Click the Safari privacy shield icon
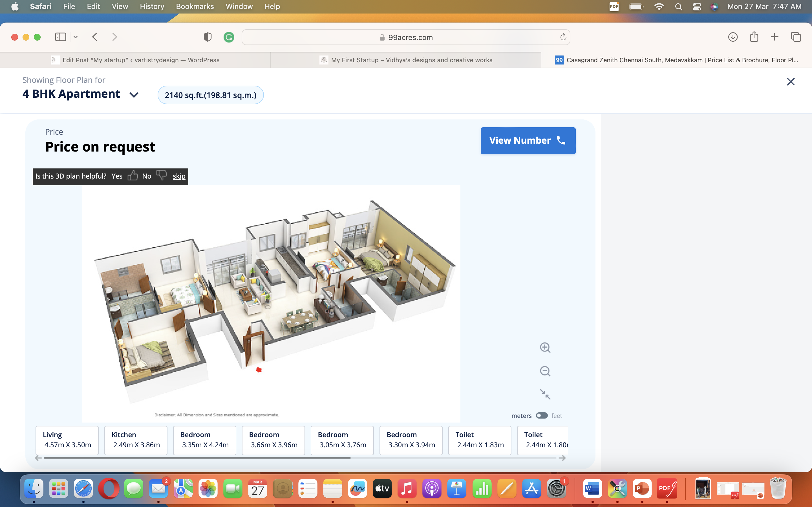The image size is (812, 507). [x=207, y=37]
